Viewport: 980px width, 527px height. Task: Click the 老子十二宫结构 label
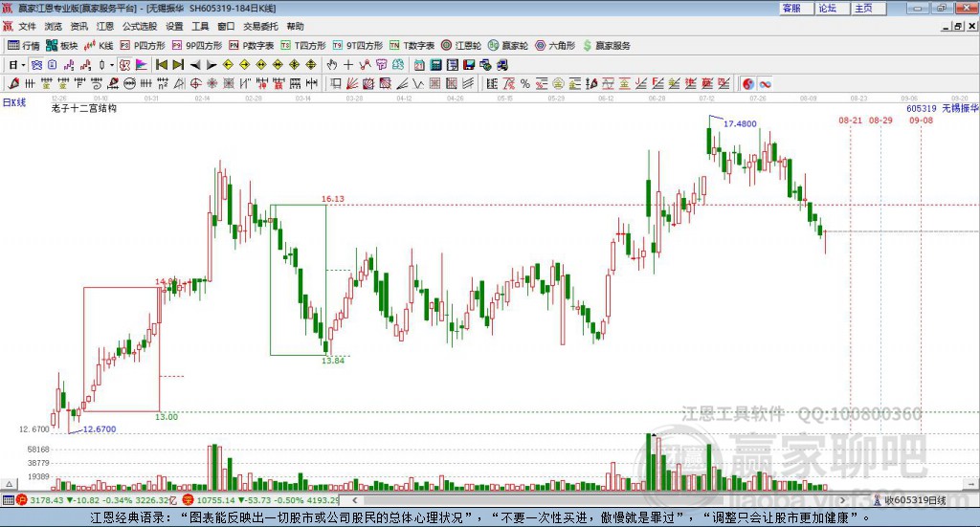(x=84, y=108)
